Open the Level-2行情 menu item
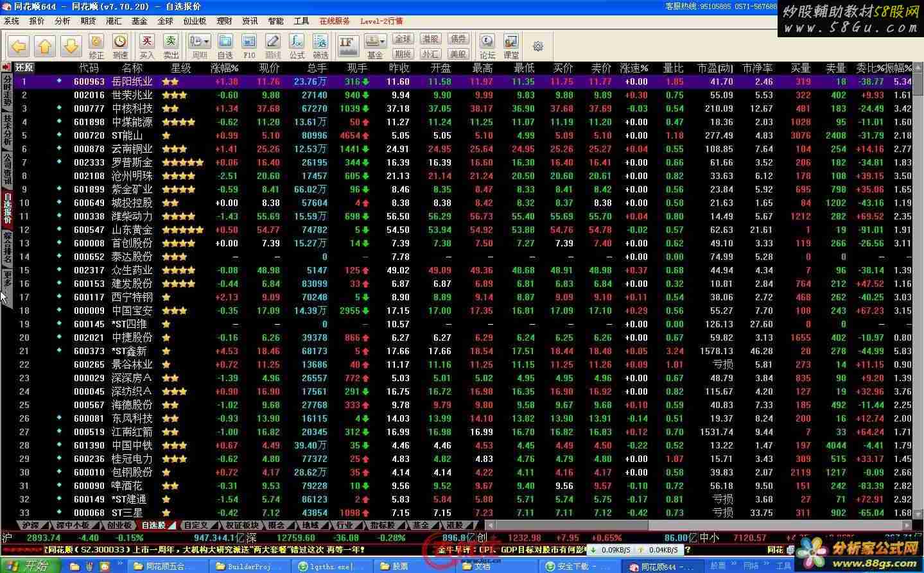This screenshot has height=573, width=924. point(381,21)
